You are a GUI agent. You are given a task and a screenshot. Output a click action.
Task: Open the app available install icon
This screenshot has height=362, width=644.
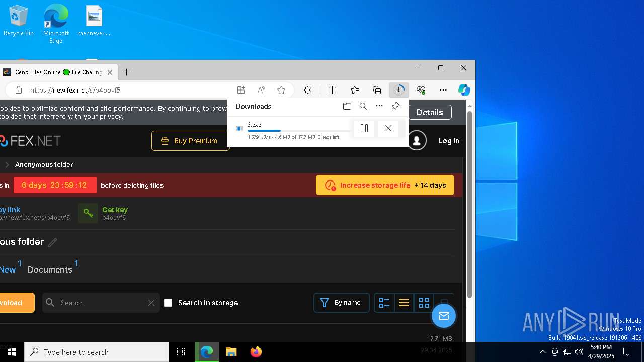click(241, 90)
